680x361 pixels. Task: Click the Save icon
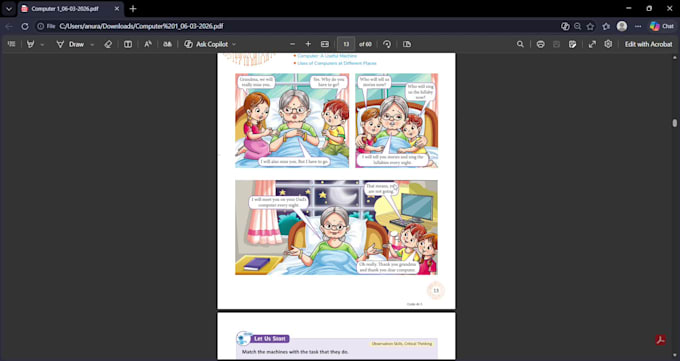pos(556,44)
